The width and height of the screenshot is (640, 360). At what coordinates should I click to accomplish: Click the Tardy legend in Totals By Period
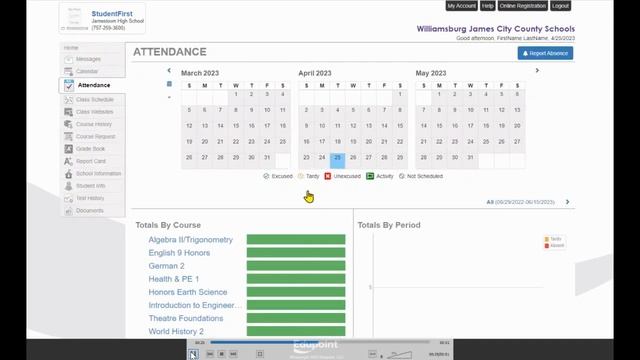pyautogui.click(x=553, y=239)
